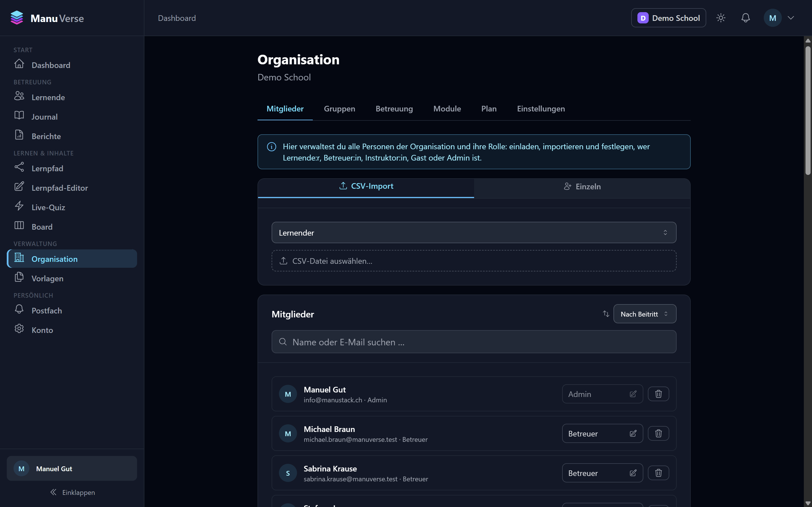This screenshot has height=507, width=812.
Task: Delete member Michael Braun
Action: [x=658, y=433]
